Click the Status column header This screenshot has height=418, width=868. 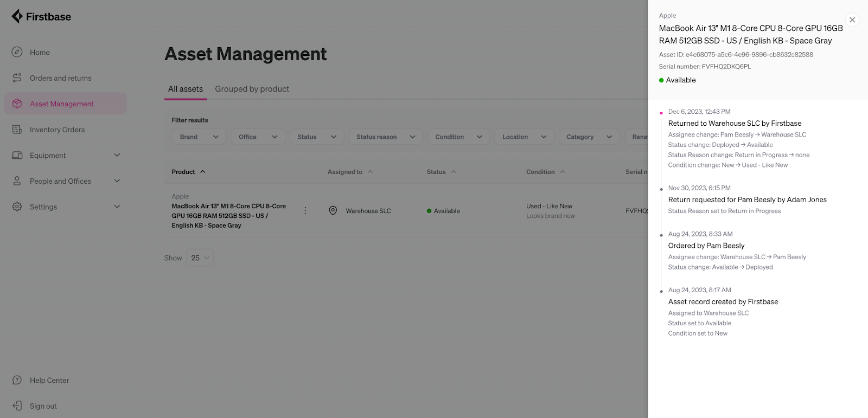point(436,172)
